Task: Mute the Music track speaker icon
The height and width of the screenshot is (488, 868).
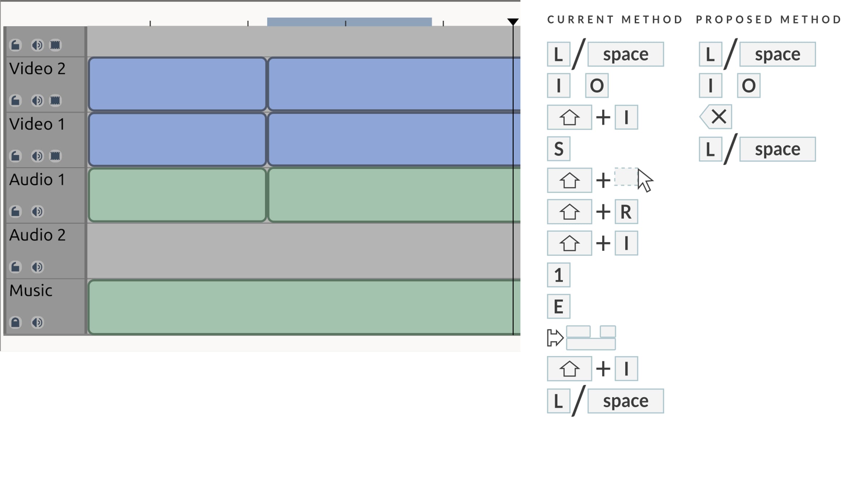Action: [x=37, y=322]
